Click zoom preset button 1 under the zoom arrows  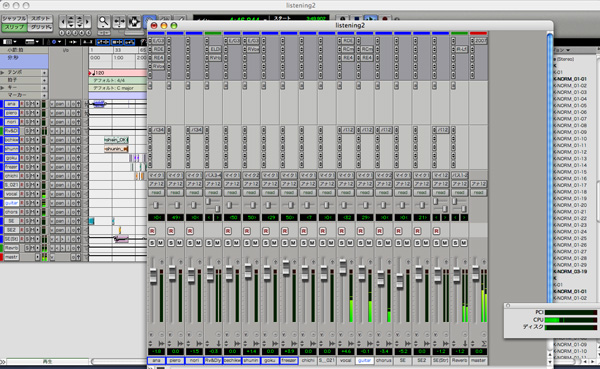click(62, 33)
